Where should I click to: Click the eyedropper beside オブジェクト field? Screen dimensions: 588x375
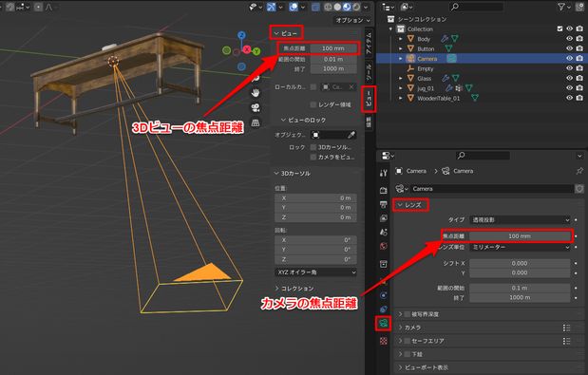click(351, 135)
